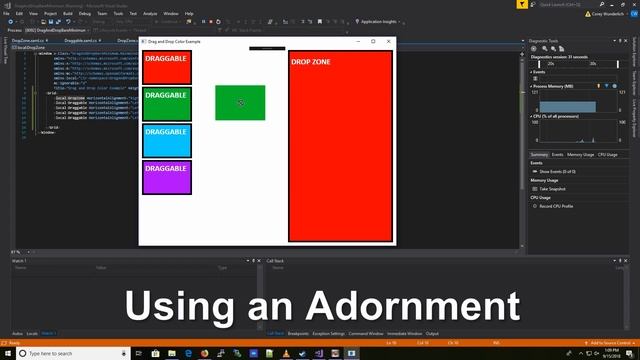Viewport: 640px width, 360px height.
Task: Open the Debug menu
Action: click(x=84, y=13)
